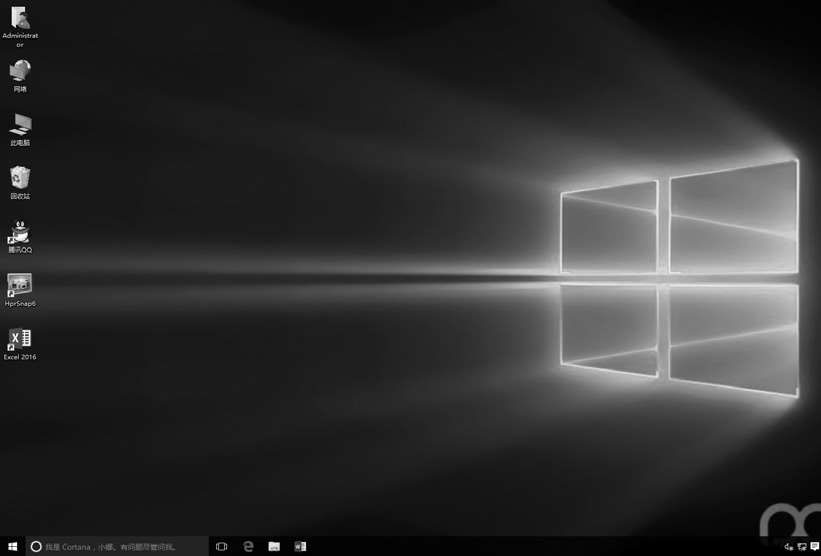Click the Cortana search box
Screen dimensions: 821x556
(117, 547)
